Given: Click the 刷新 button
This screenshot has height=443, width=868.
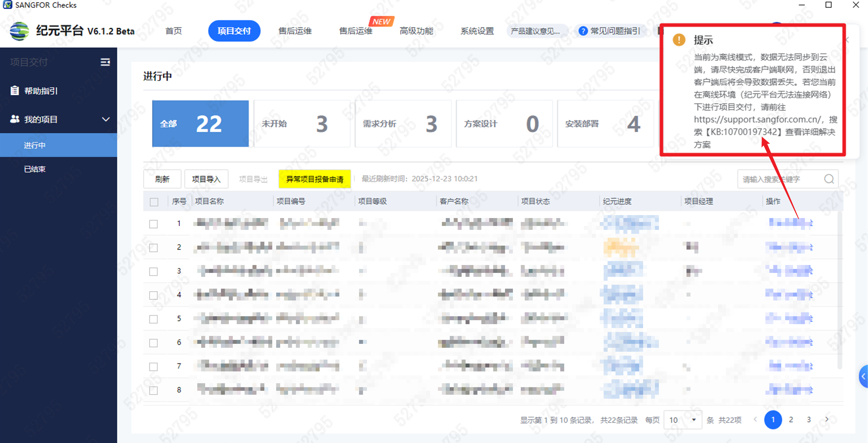Looking at the screenshot, I should [162, 179].
